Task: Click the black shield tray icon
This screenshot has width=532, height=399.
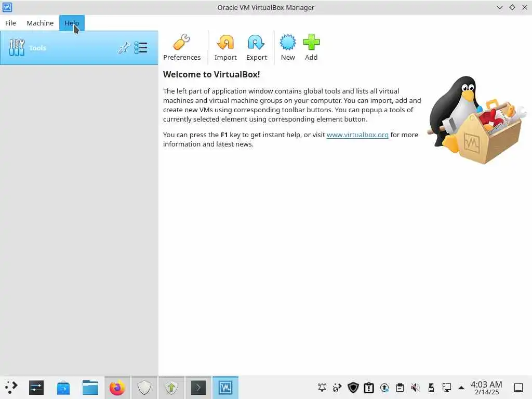Action: (353, 388)
